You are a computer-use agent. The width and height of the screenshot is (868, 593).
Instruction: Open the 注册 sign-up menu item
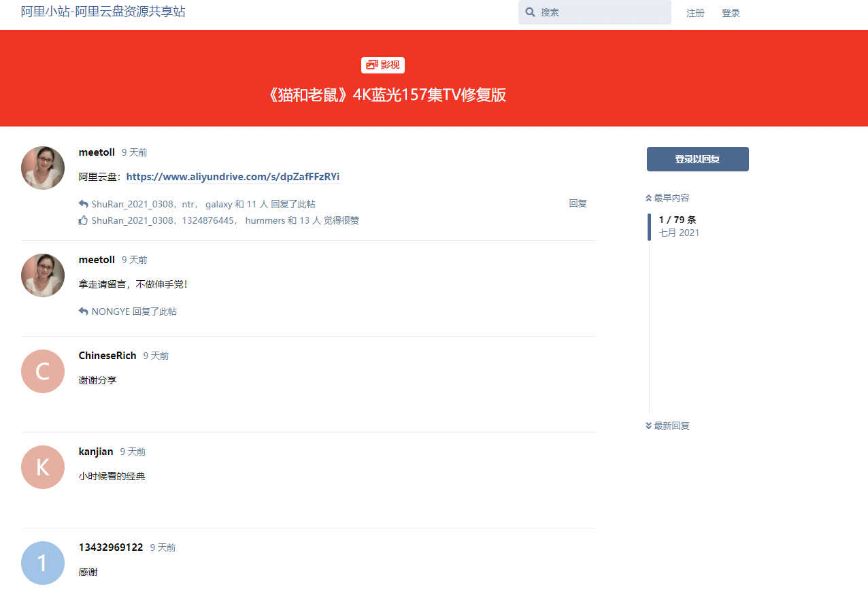click(695, 13)
